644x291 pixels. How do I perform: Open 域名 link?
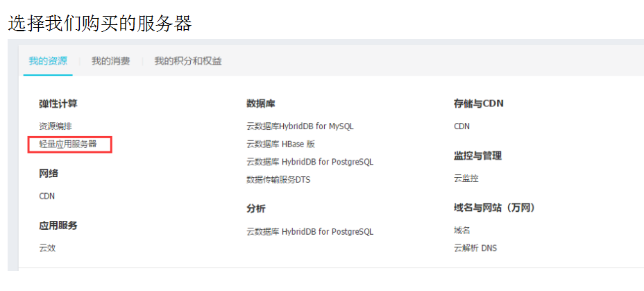point(462,230)
